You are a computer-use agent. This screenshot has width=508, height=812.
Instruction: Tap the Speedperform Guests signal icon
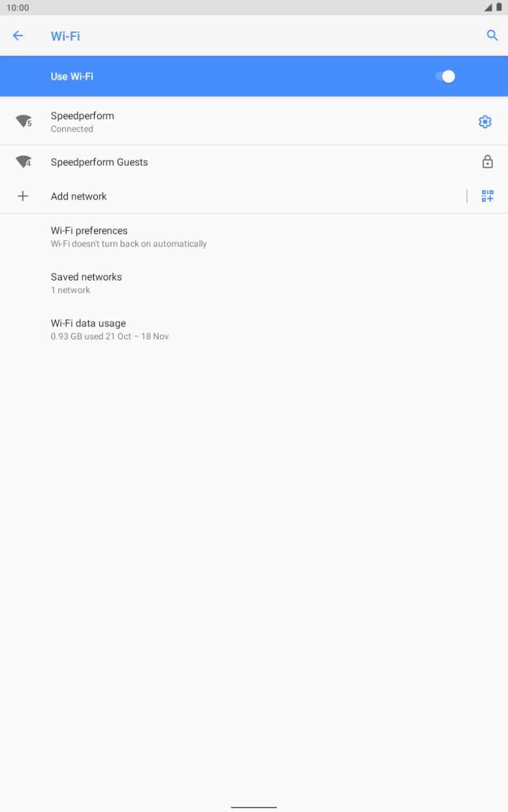pos(24,162)
